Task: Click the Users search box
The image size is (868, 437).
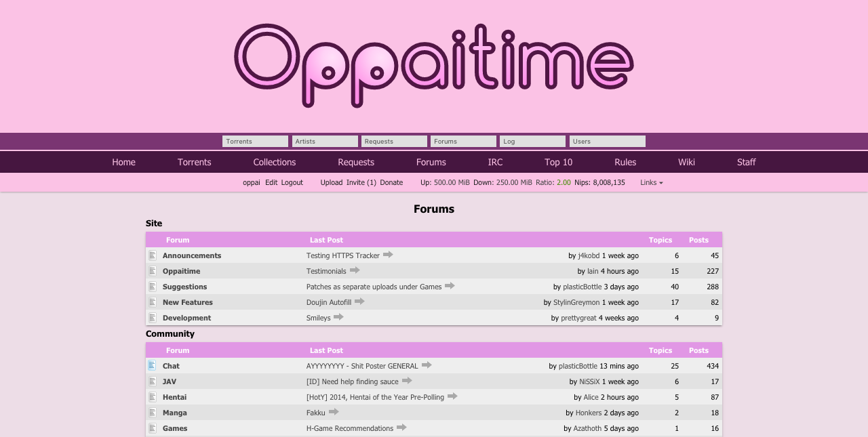Action: tap(607, 142)
